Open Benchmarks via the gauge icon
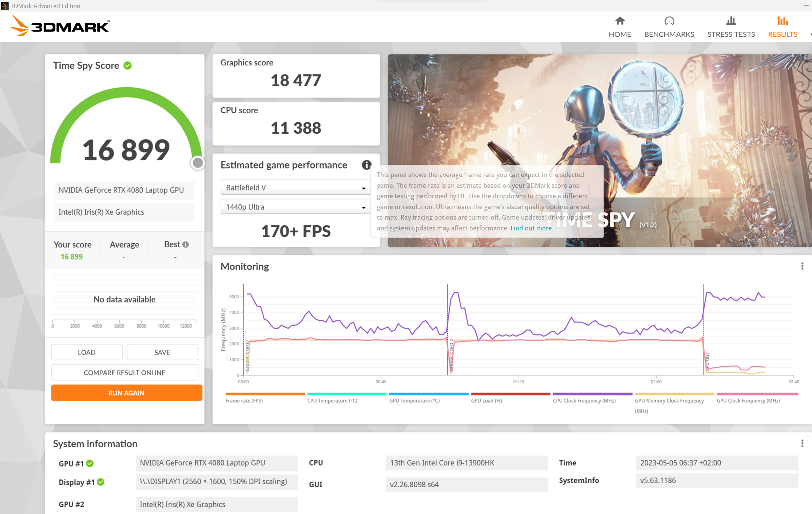Viewport: 812px width, 514px height. click(669, 21)
